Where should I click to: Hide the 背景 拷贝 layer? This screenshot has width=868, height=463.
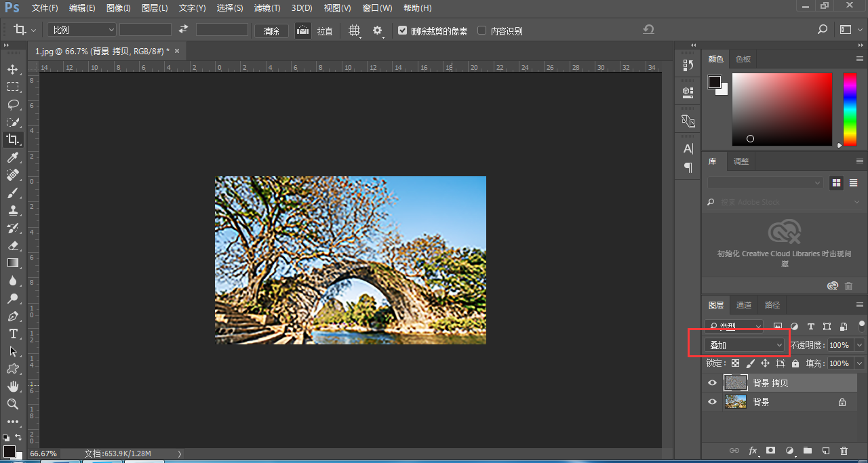[x=712, y=383]
